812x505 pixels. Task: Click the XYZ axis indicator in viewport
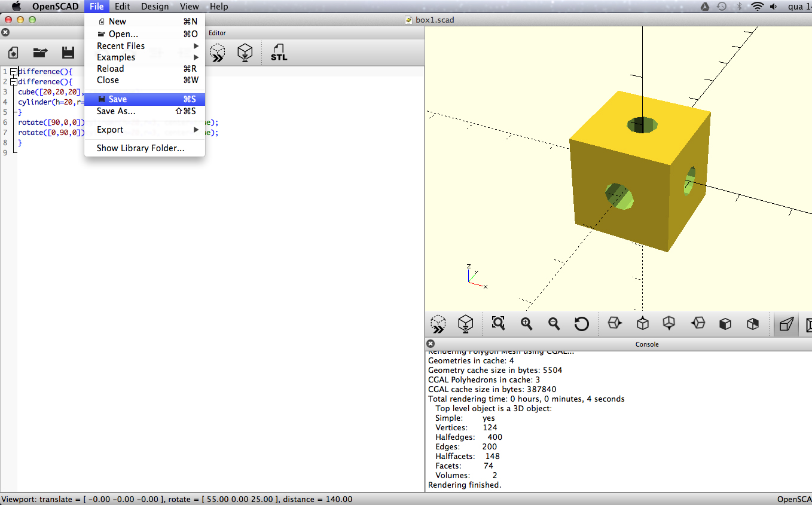[x=477, y=277]
